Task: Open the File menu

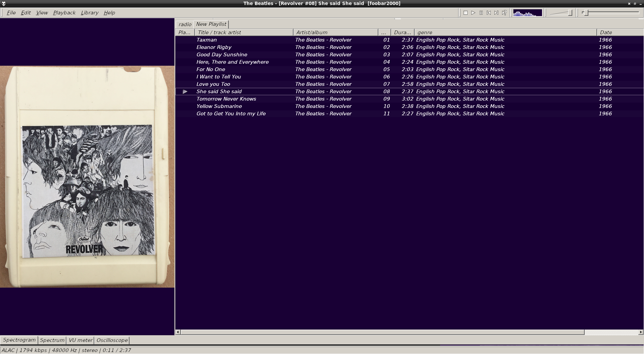Action: [x=11, y=13]
